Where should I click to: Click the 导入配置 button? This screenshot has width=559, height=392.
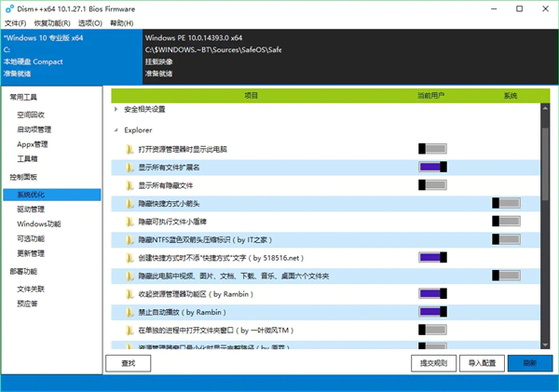tap(481, 363)
